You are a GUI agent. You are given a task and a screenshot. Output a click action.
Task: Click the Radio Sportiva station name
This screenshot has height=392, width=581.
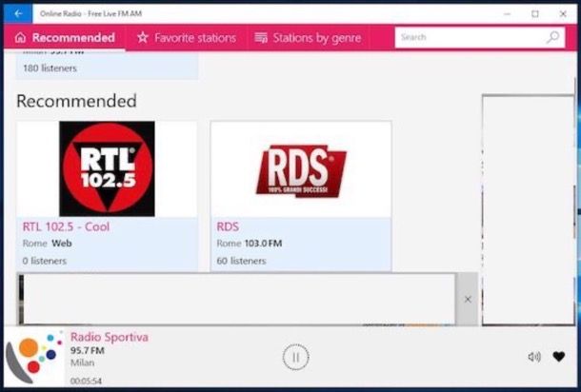[110, 337]
